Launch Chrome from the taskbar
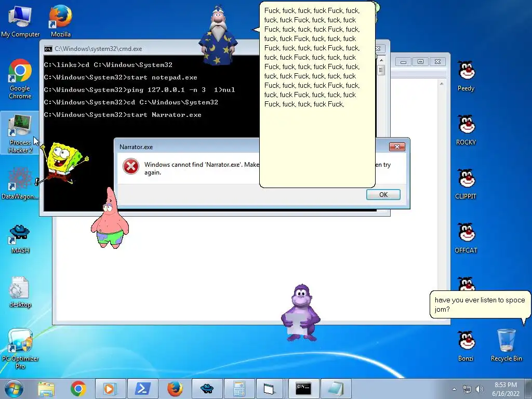Viewport: 532px width, 399px height. tap(78, 389)
